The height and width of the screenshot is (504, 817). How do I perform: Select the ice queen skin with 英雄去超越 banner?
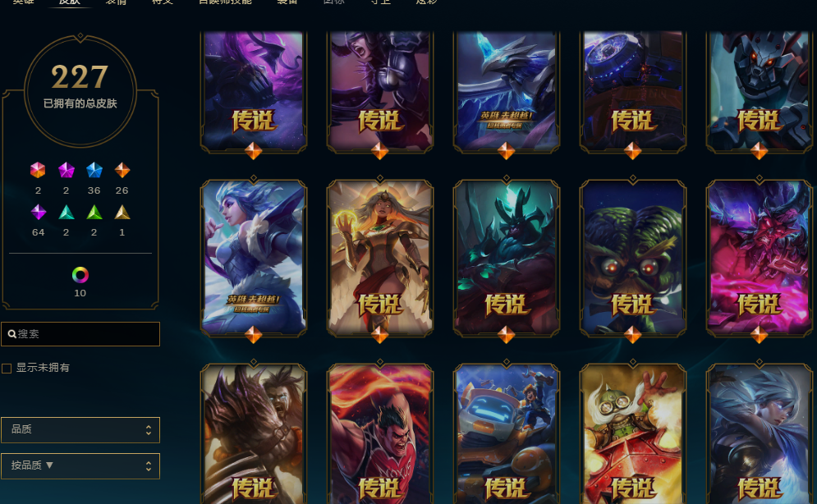[254, 259]
